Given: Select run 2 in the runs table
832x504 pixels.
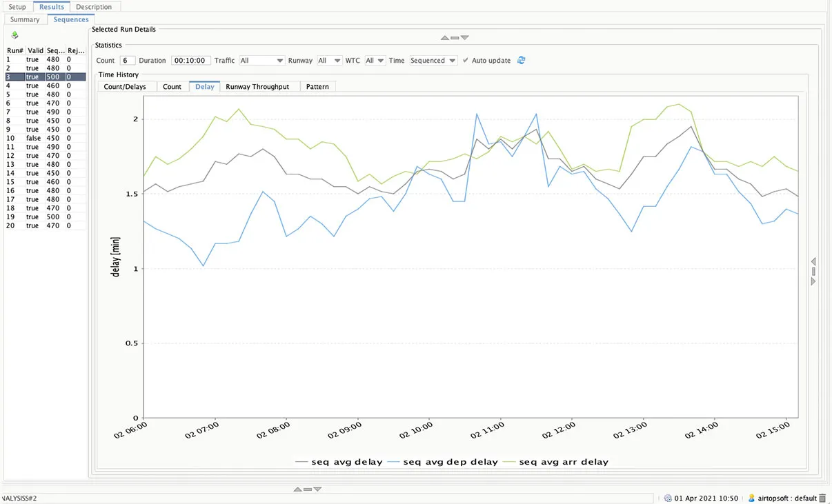Looking at the screenshot, I should (46, 68).
